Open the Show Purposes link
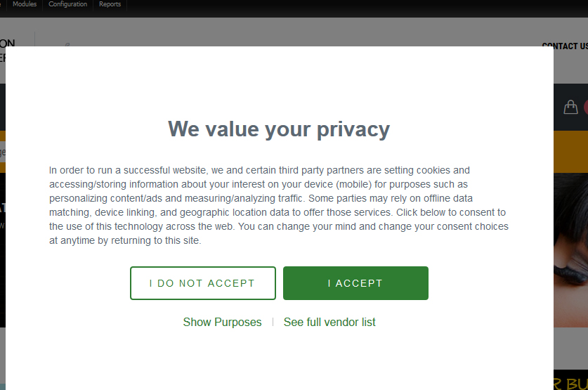 (x=222, y=323)
